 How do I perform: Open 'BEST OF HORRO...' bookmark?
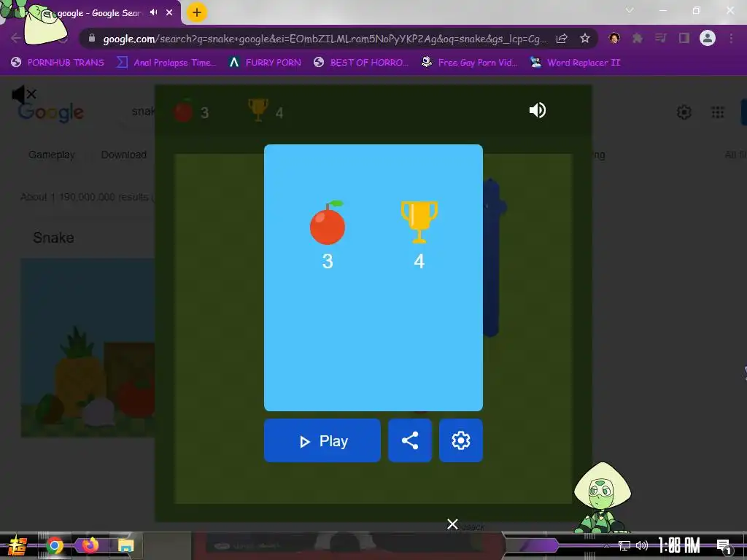pyautogui.click(x=361, y=63)
